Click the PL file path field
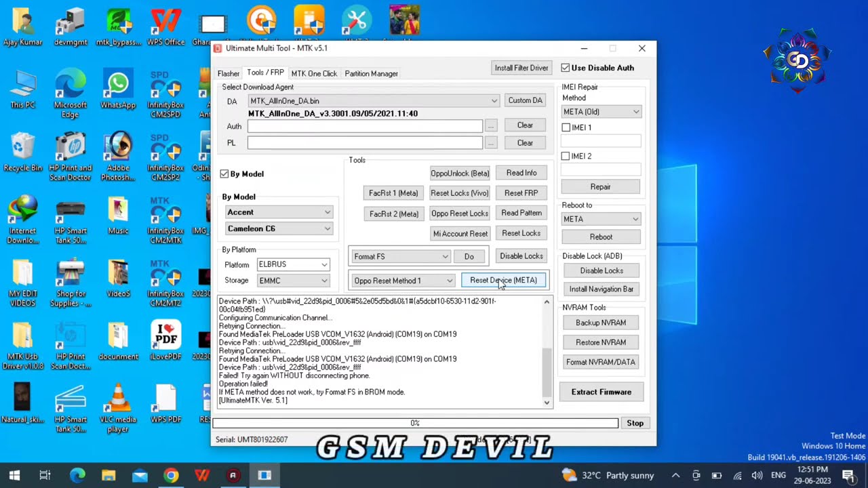Viewport: 868px width, 488px height. (365, 143)
